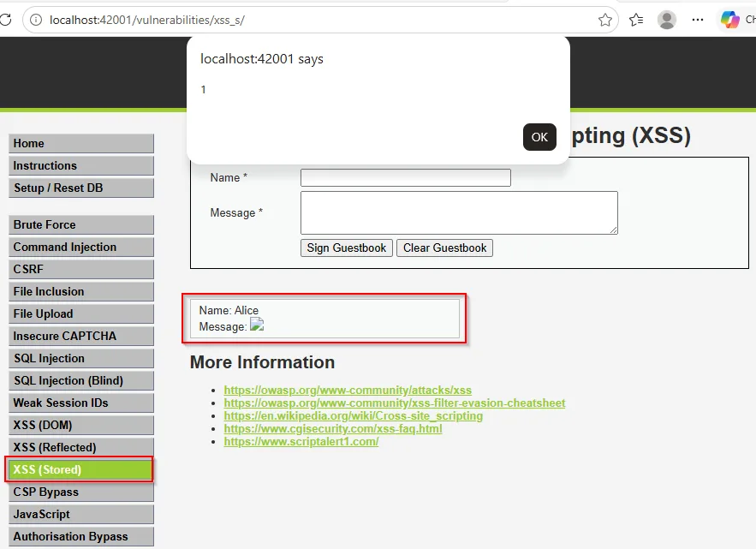This screenshot has height=549, width=756.
Task: Click the 'localhost:42001 says' dialog title
Action: pos(262,59)
